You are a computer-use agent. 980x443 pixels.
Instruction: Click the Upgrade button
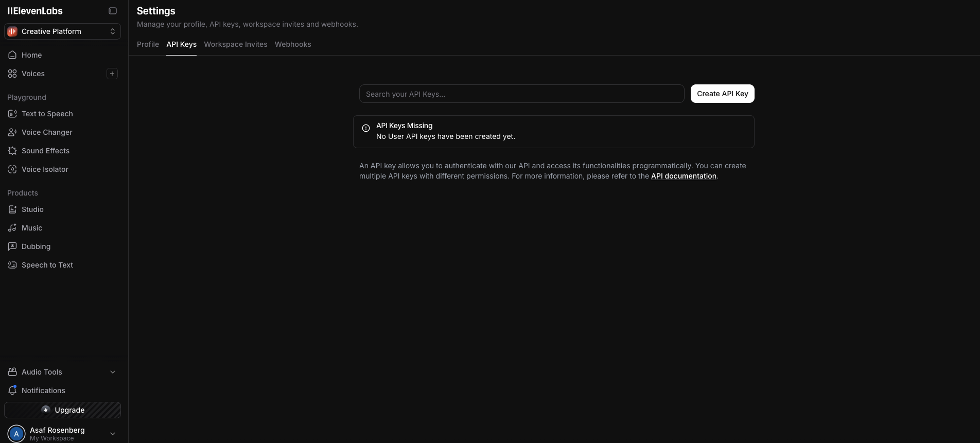pos(62,410)
